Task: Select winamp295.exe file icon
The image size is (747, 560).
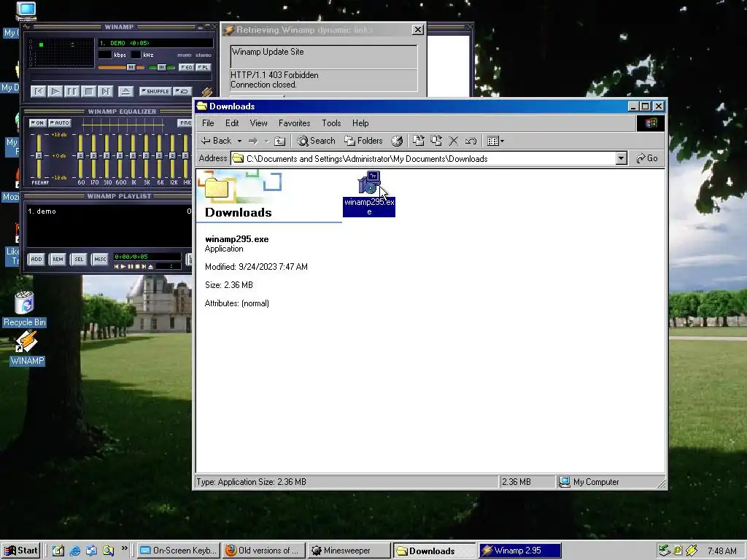Action: [369, 193]
